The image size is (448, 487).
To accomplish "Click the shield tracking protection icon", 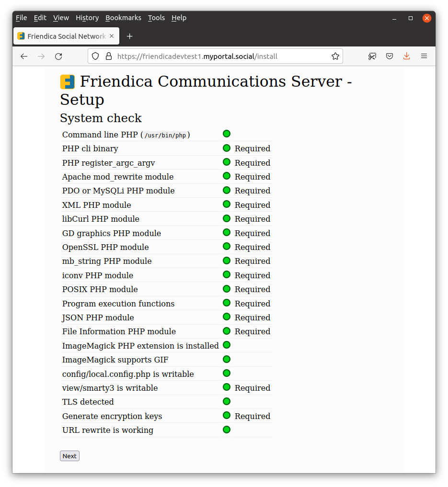I will 95,56.
